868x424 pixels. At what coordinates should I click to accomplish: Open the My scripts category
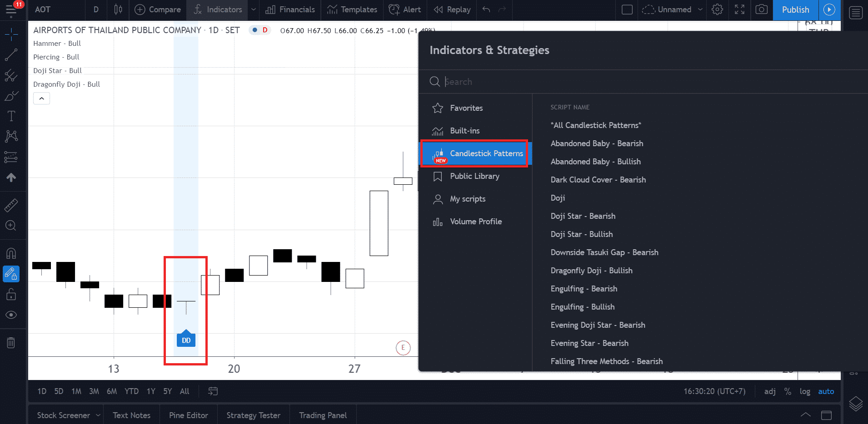tap(475, 199)
